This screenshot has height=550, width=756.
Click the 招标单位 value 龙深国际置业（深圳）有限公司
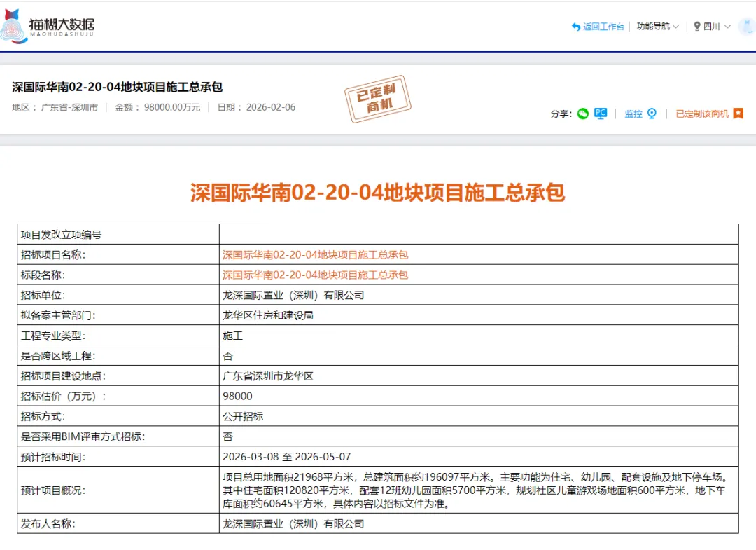click(293, 295)
